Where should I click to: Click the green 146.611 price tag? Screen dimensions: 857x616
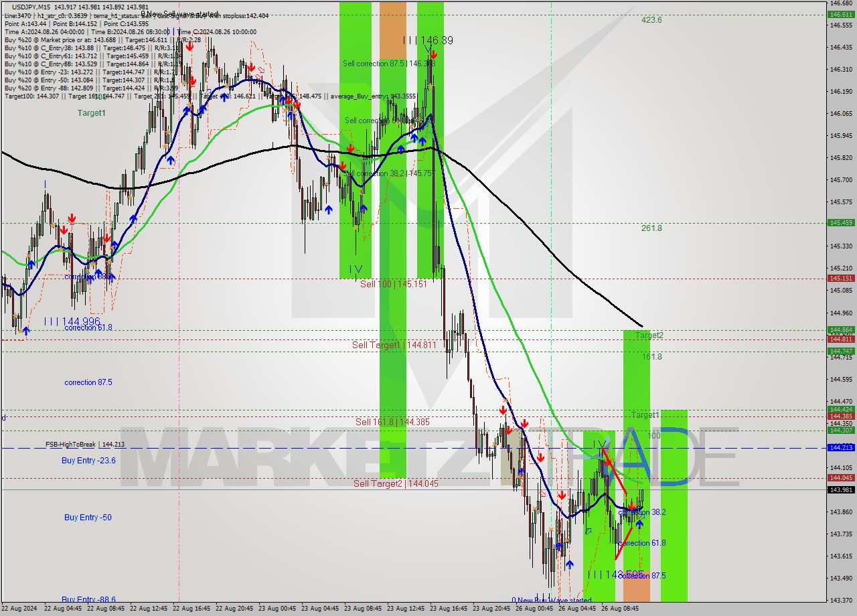842,14
